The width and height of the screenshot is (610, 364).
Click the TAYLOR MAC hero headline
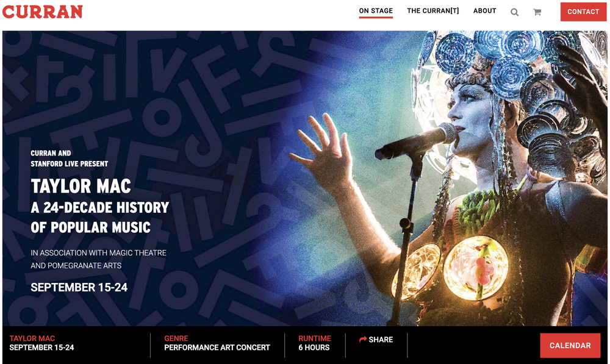(x=81, y=186)
